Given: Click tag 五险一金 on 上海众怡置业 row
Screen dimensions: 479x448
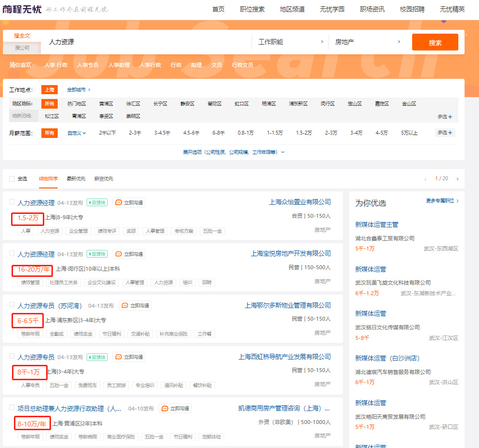Looking at the screenshot, I should (212, 231).
